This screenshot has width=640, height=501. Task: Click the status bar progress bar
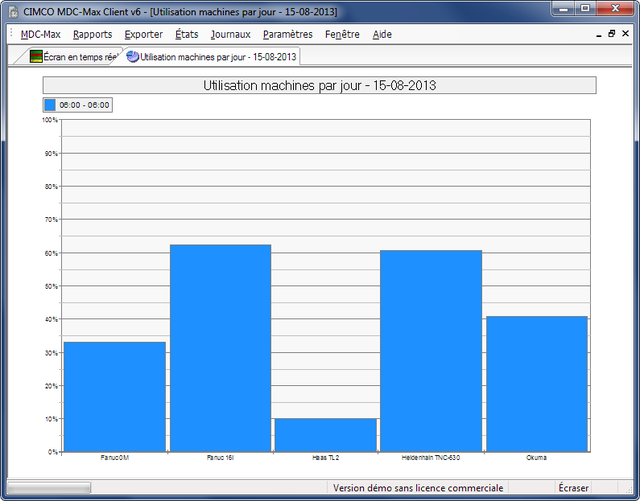(49, 488)
